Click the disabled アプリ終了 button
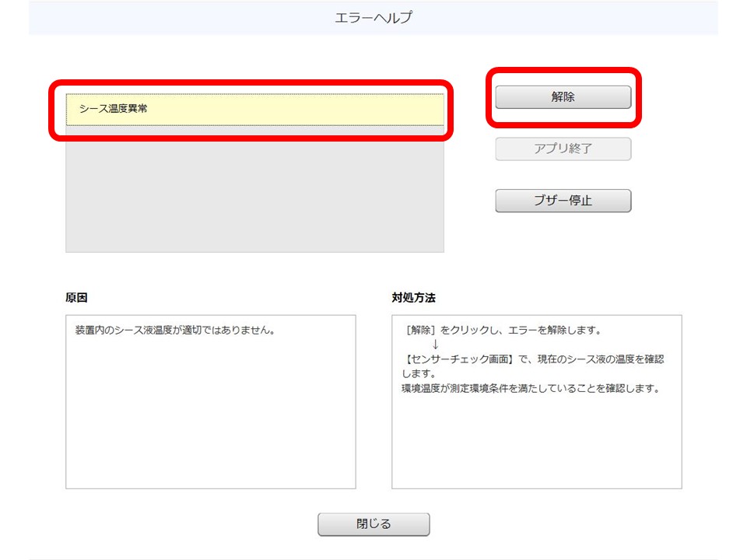The width and height of the screenshot is (747, 560). pyautogui.click(x=563, y=149)
